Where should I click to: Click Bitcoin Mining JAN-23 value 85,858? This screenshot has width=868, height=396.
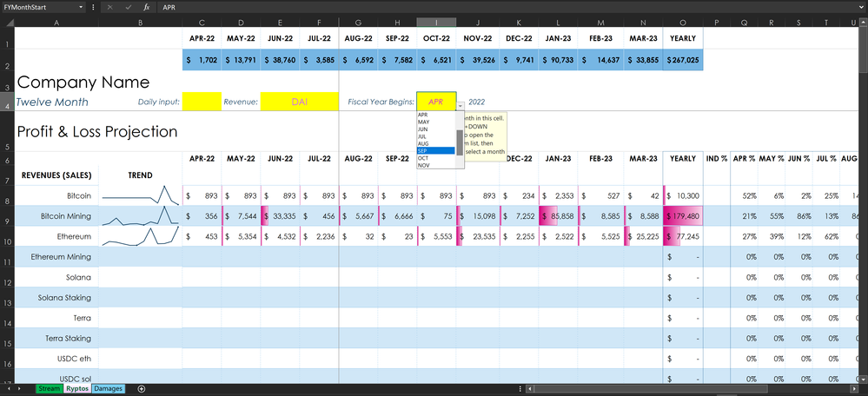point(558,216)
